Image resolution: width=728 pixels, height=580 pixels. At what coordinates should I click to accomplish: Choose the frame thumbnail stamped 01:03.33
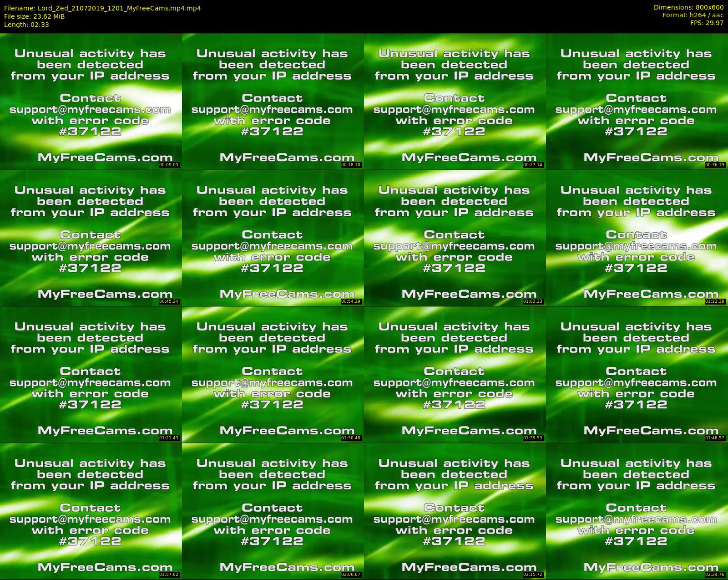click(x=455, y=238)
